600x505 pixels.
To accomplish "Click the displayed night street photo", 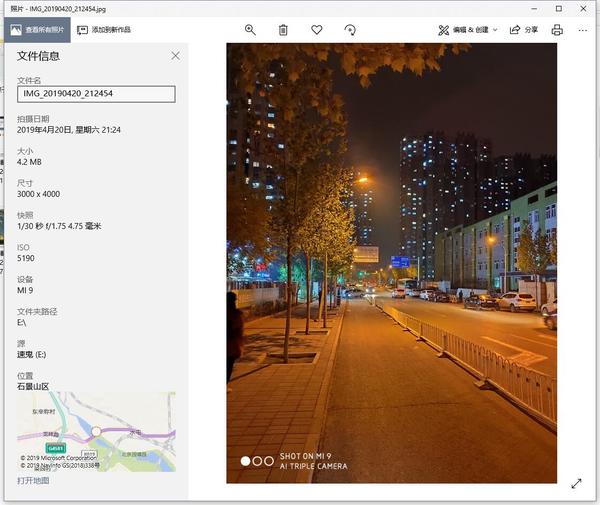I will click(x=391, y=263).
